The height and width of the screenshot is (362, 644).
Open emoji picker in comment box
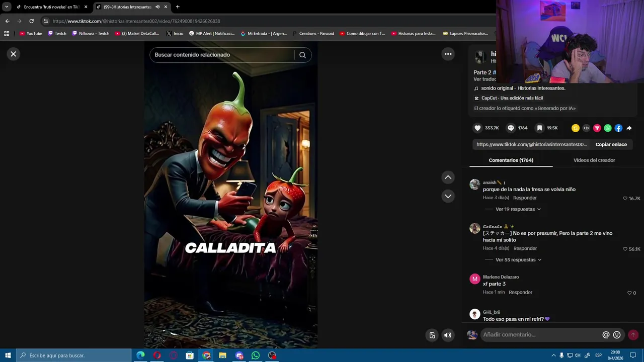click(617, 335)
